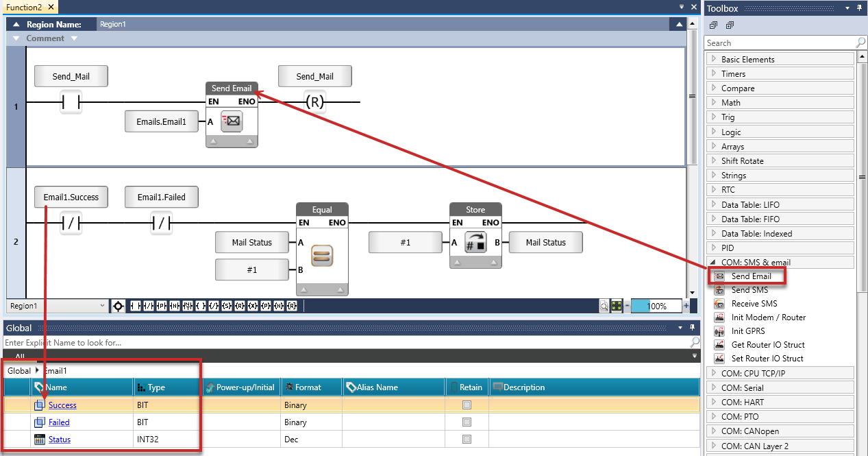
Task: Select Get Router IO Struct icon
Action: (x=719, y=345)
